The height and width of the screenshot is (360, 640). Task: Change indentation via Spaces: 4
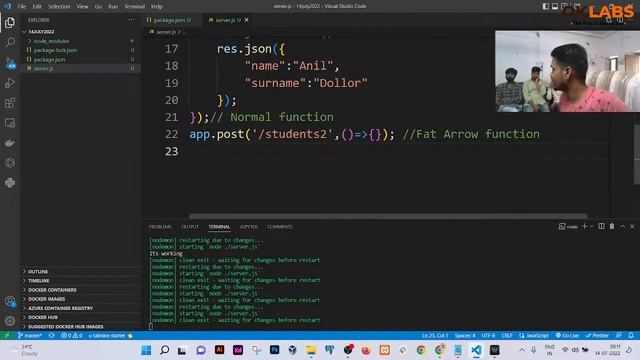(465, 336)
